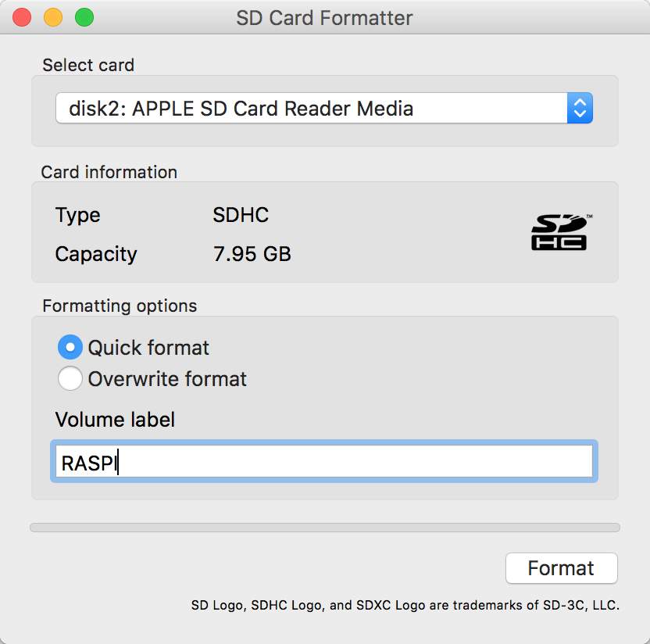Click the Formatting options heading

120,306
